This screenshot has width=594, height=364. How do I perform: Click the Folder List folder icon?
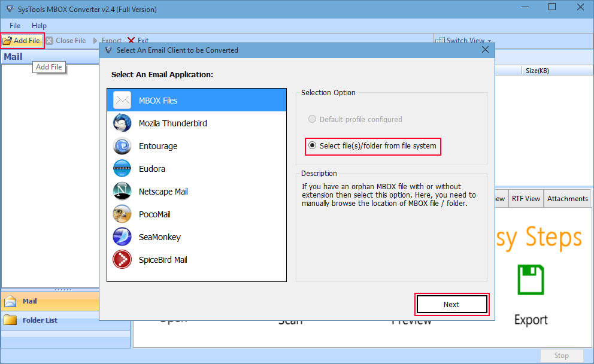(x=10, y=320)
